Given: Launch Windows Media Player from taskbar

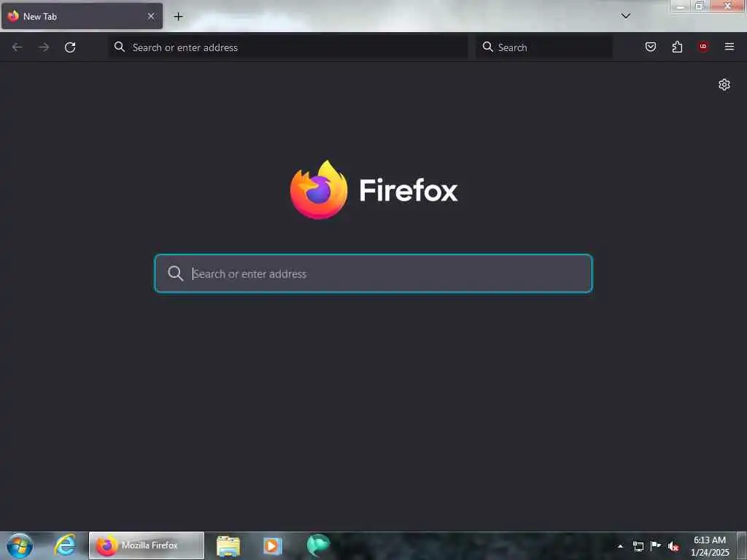Looking at the screenshot, I should point(273,545).
